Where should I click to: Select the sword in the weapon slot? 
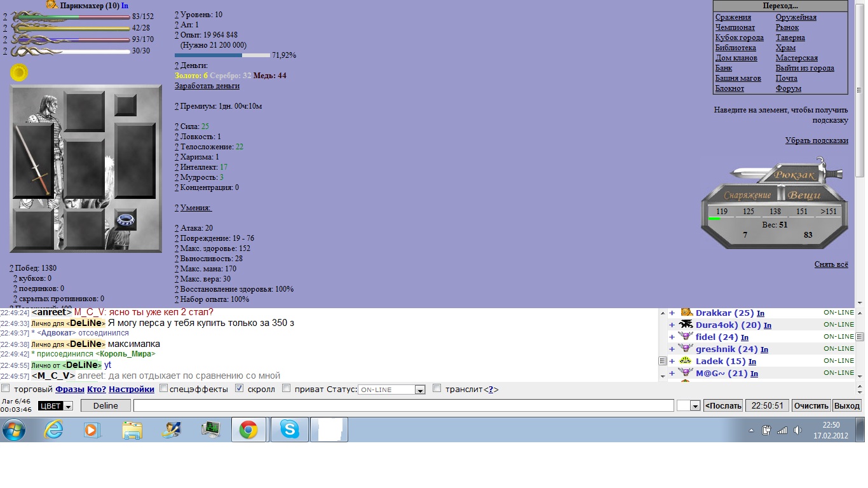pyautogui.click(x=34, y=161)
